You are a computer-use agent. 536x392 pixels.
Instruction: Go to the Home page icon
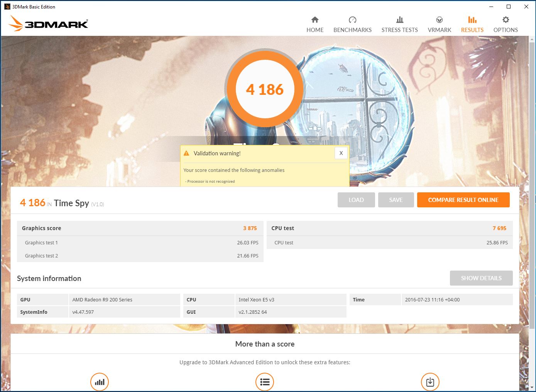[315, 20]
